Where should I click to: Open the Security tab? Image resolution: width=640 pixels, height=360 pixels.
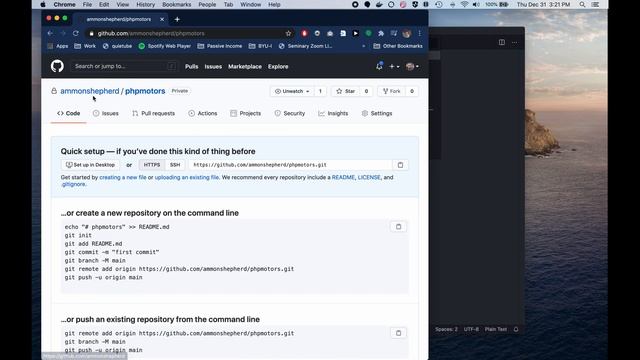pyautogui.click(x=289, y=113)
